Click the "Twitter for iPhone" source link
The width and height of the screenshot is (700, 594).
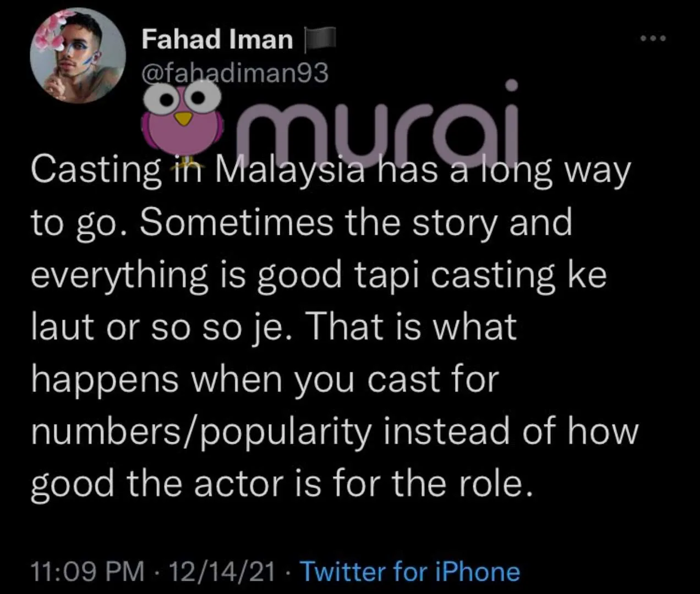(x=409, y=571)
